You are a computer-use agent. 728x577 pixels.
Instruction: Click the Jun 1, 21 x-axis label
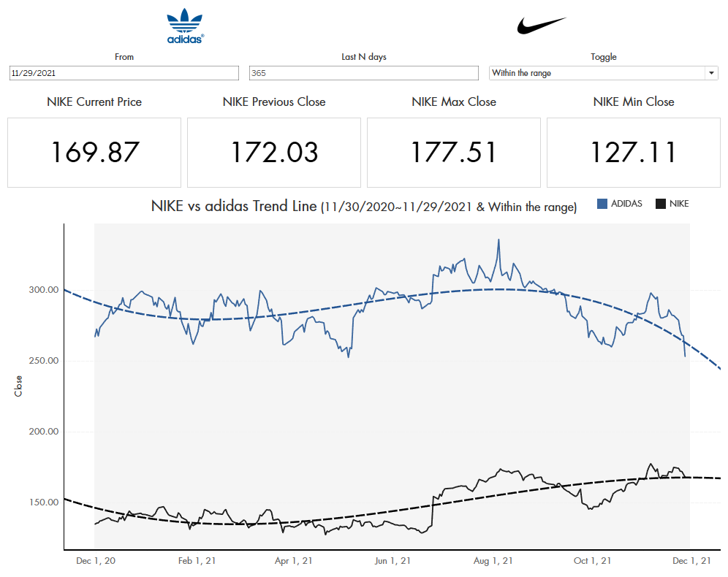[393, 561]
